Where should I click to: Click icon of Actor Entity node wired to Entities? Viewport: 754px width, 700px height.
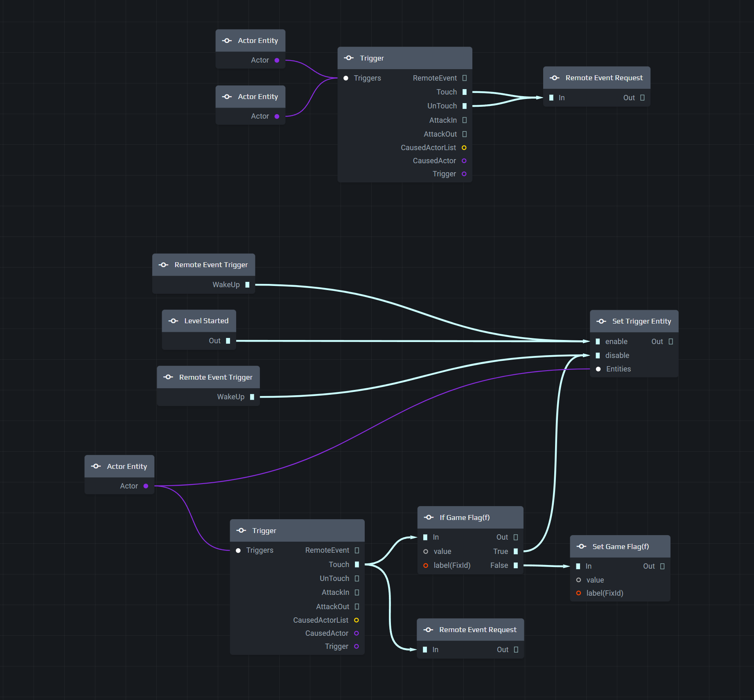pos(96,466)
